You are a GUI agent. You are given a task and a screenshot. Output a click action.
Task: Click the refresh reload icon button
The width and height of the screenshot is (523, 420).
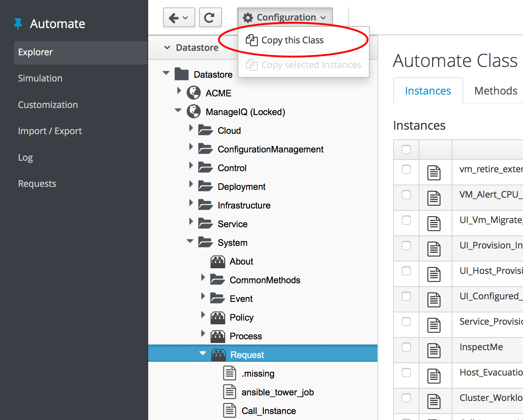point(210,18)
